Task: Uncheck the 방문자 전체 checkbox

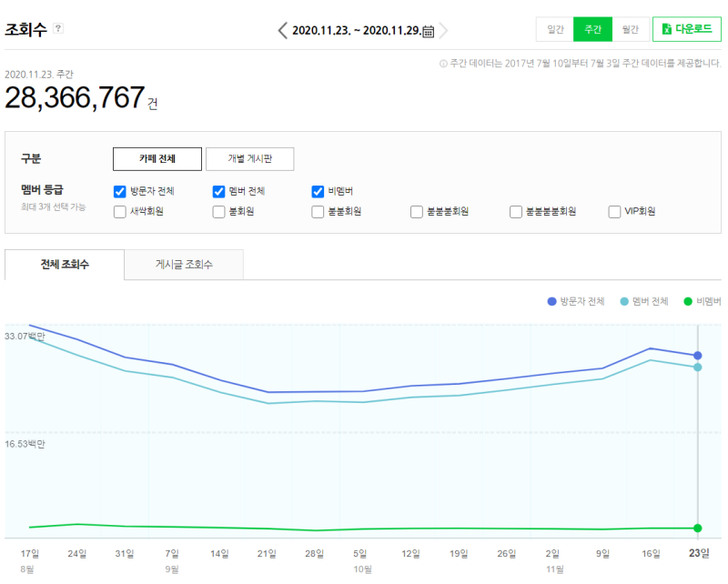Action: 120,191
